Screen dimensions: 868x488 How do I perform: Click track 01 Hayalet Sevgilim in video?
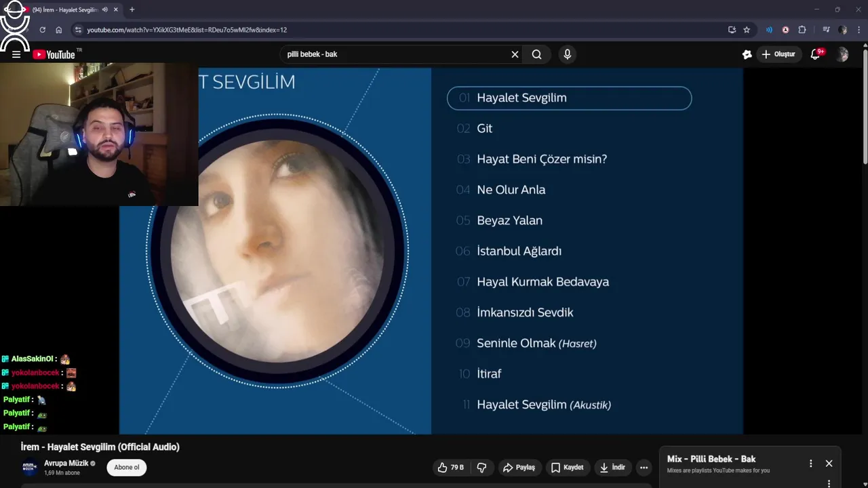tap(569, 98)
